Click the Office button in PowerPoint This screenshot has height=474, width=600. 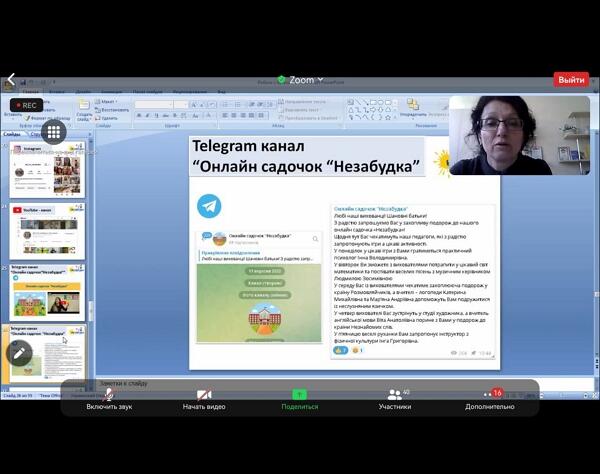pos(8,84)
